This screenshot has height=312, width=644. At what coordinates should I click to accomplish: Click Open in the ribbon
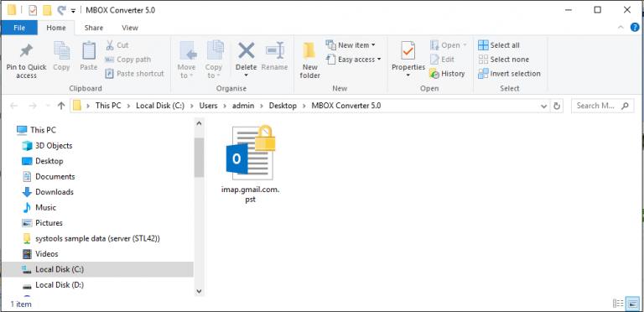(448, 44)
